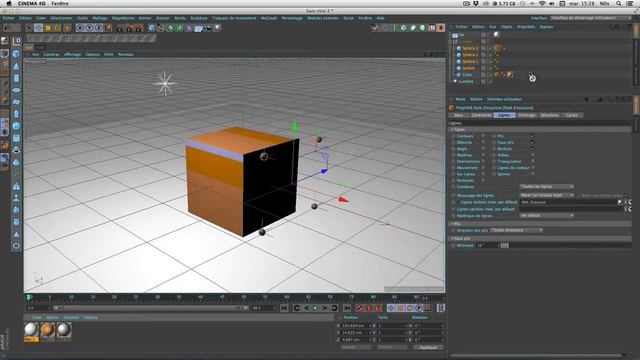Click the coordinate system cube icon
The height and width of the screenshot is (360, 640).
click(x=108, y=28)
